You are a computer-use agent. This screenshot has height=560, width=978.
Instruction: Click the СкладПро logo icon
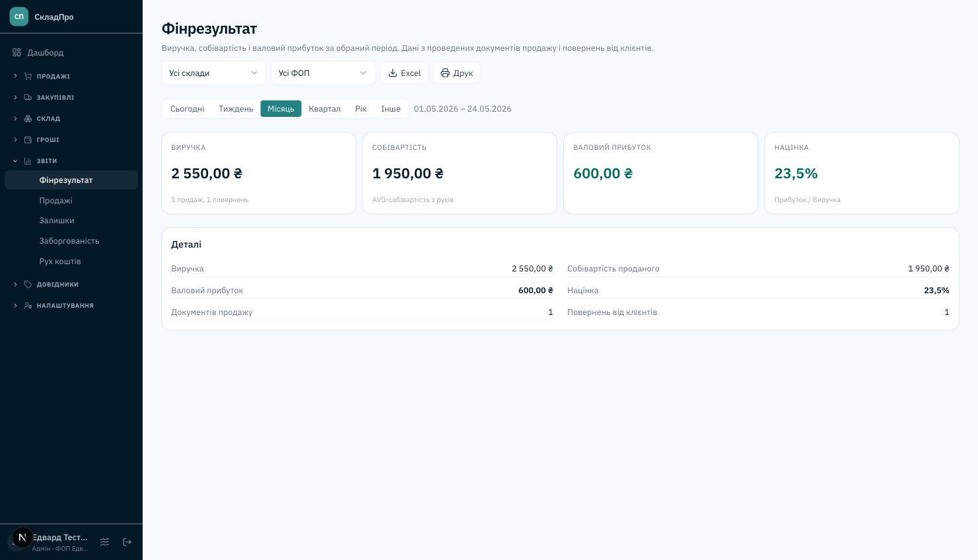[19, 17]
